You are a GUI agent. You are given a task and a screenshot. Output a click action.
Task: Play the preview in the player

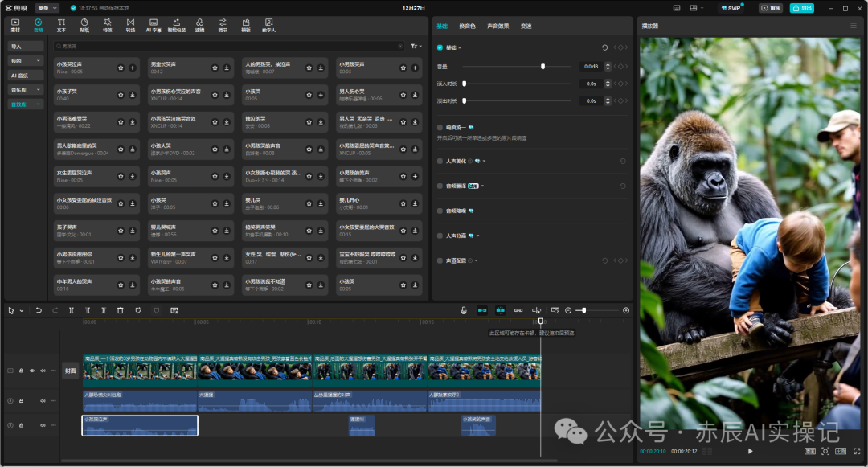coord(750,451)
